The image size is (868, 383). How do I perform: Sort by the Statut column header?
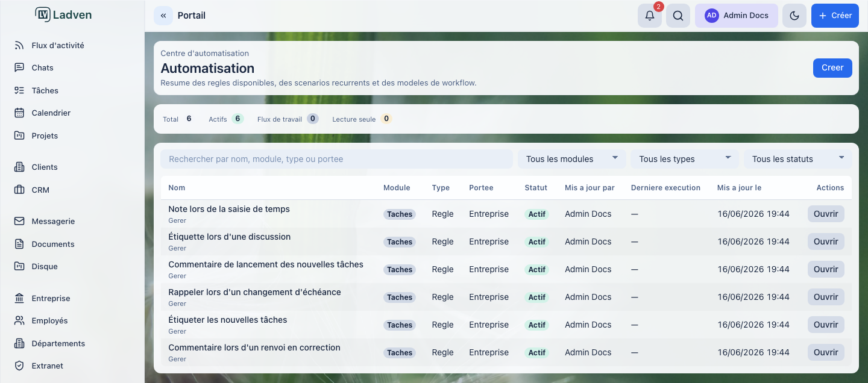click(536, 188)
